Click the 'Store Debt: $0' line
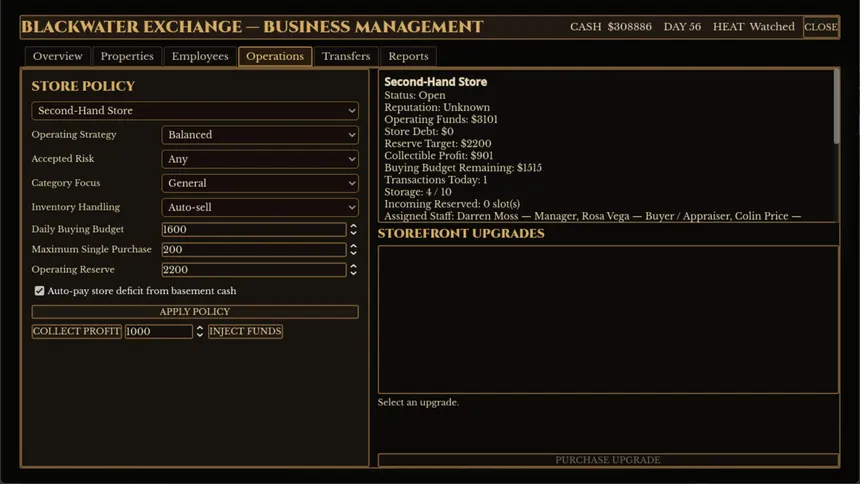 click(x=418, y=132)
